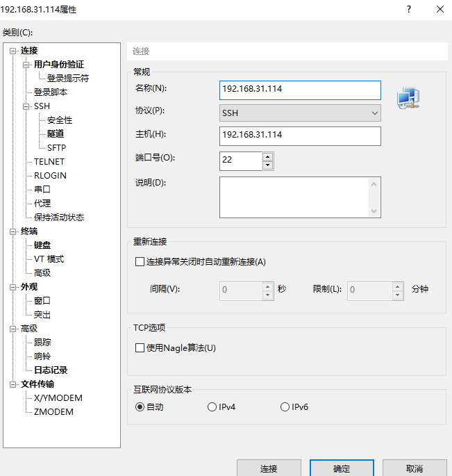The width and height of the screenshot is (452, 476).
Task: Open 串口 serial settings
Action: pos(42,190)
